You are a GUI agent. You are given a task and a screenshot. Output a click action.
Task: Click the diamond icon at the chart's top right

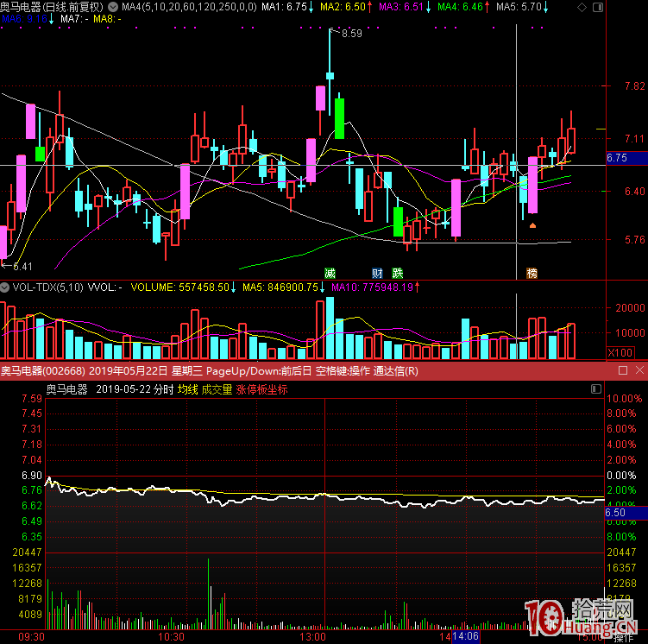[582, 7]
